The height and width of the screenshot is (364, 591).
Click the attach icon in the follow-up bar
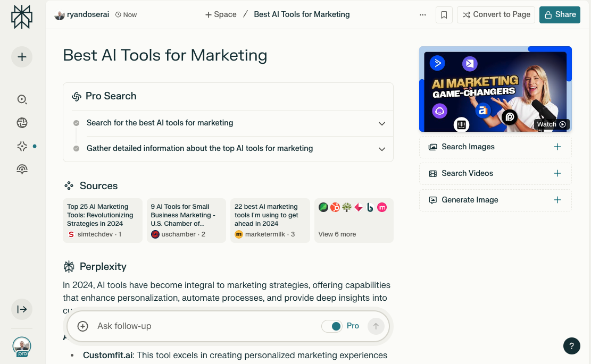[x=82, y=326]
